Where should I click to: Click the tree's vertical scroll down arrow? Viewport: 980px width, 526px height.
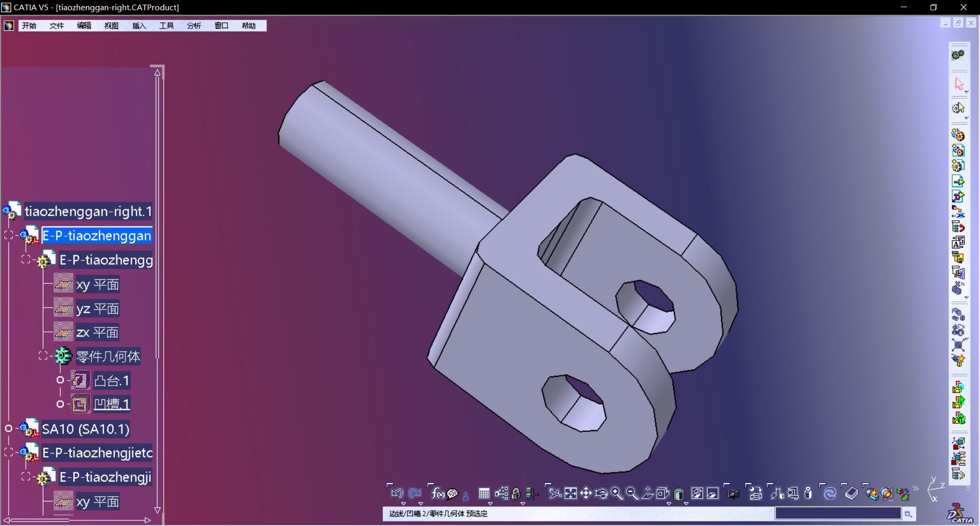(x=157, y=510)
